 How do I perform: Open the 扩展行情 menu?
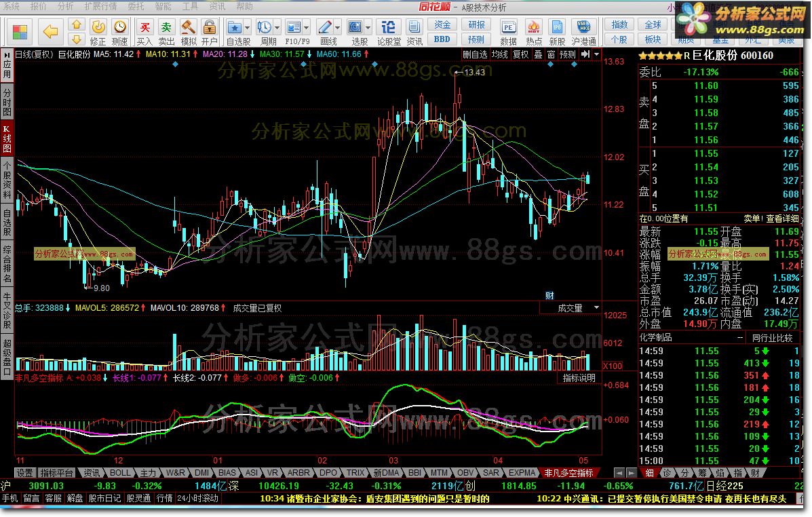coord(100,6)
